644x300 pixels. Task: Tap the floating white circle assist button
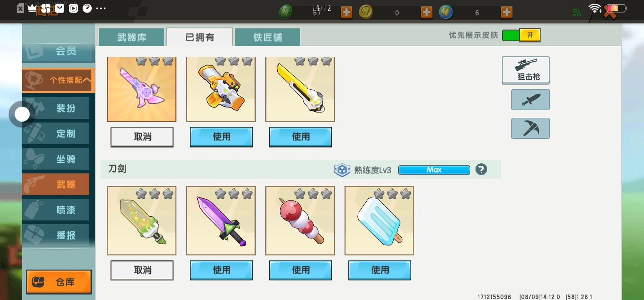tap(22, 114)
